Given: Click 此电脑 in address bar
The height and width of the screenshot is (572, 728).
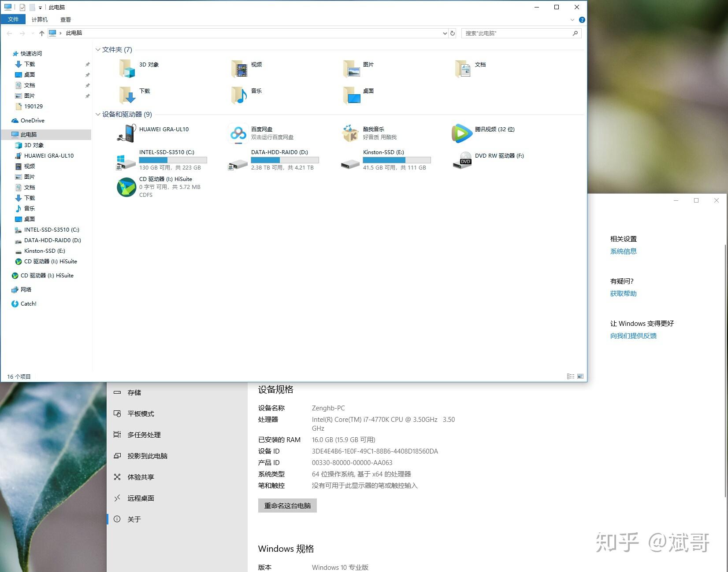Looking at the screenshot, I should tap(74, 33).
